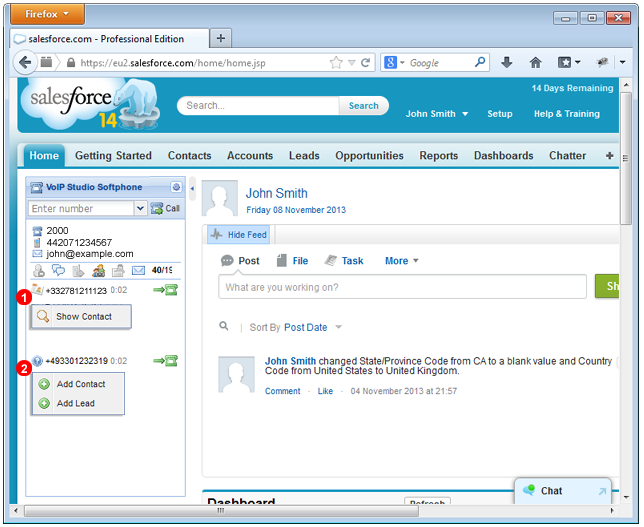Open John Smith profile name link
This screenshot has height=527, width=644.
[x=276, y=193]
